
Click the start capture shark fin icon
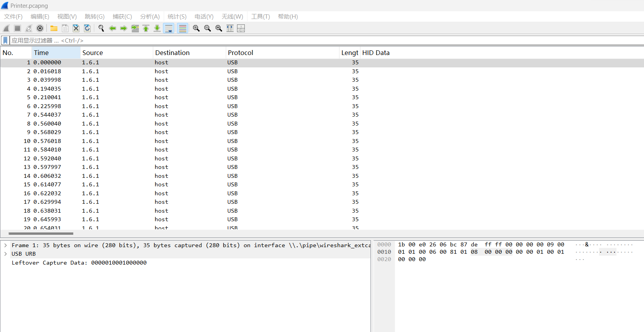coord(6,28)
